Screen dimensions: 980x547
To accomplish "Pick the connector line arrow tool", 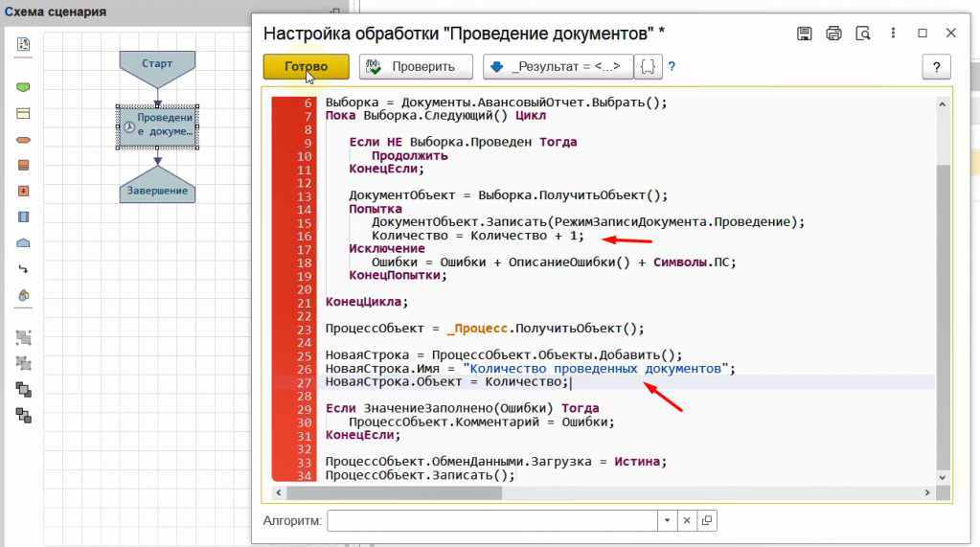I will (x=23, y=269).
